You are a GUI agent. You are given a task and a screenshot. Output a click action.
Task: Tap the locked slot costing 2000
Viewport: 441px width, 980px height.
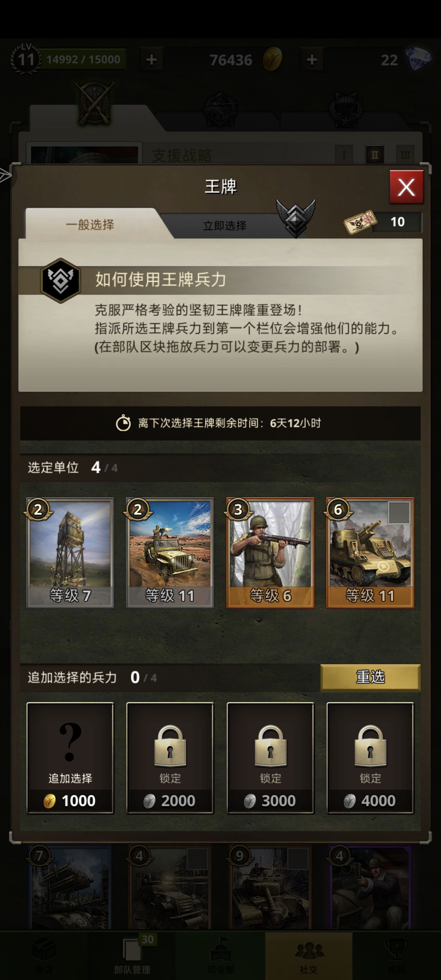170,758
